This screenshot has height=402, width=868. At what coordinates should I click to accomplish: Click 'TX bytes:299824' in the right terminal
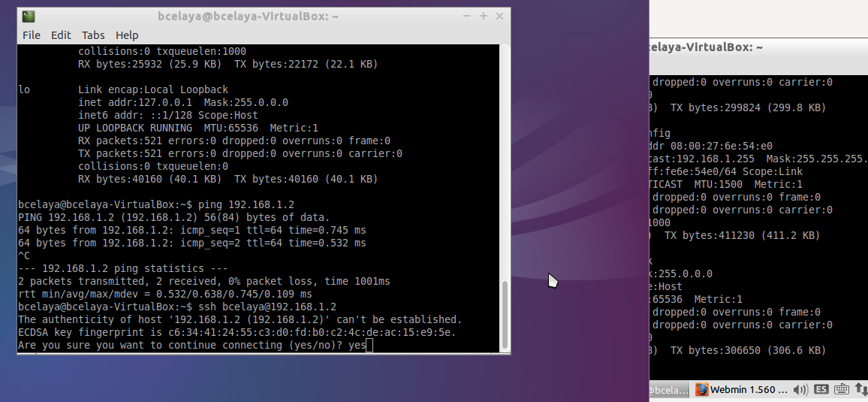(x=748, y=107)
